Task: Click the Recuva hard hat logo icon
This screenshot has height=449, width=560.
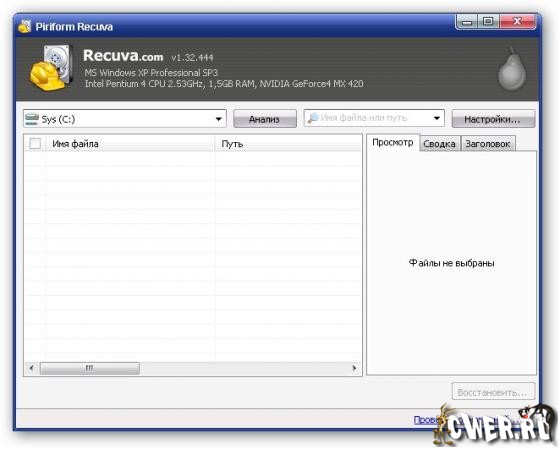Action: (x=51, y=68)
